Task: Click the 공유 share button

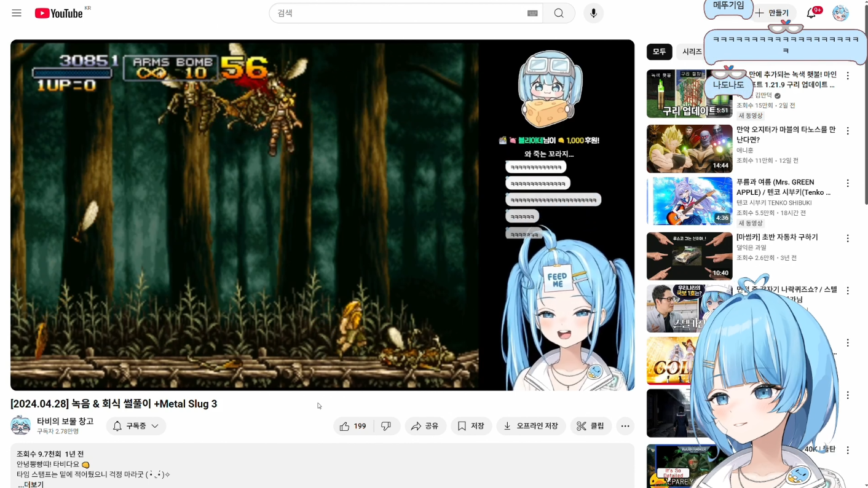Action: (x=425, y=426)
